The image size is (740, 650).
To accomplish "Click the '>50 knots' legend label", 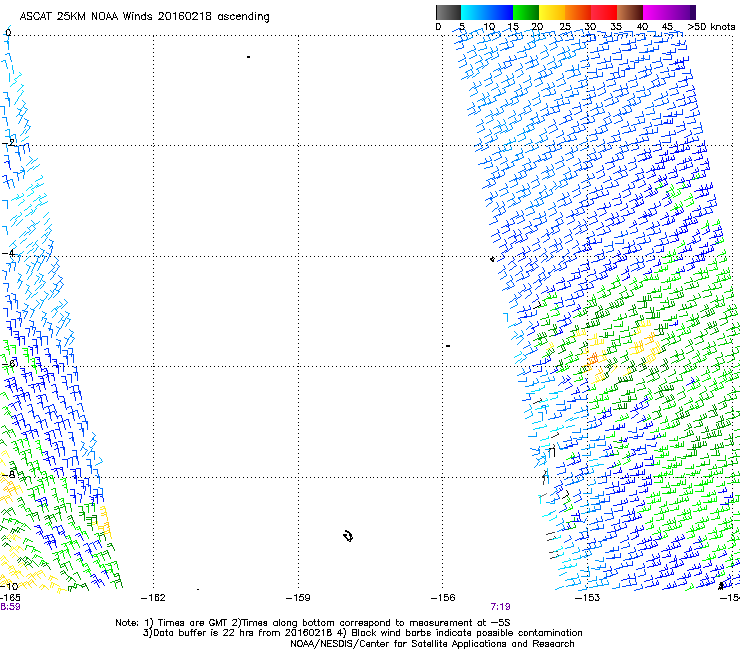I will coord(711,27).
